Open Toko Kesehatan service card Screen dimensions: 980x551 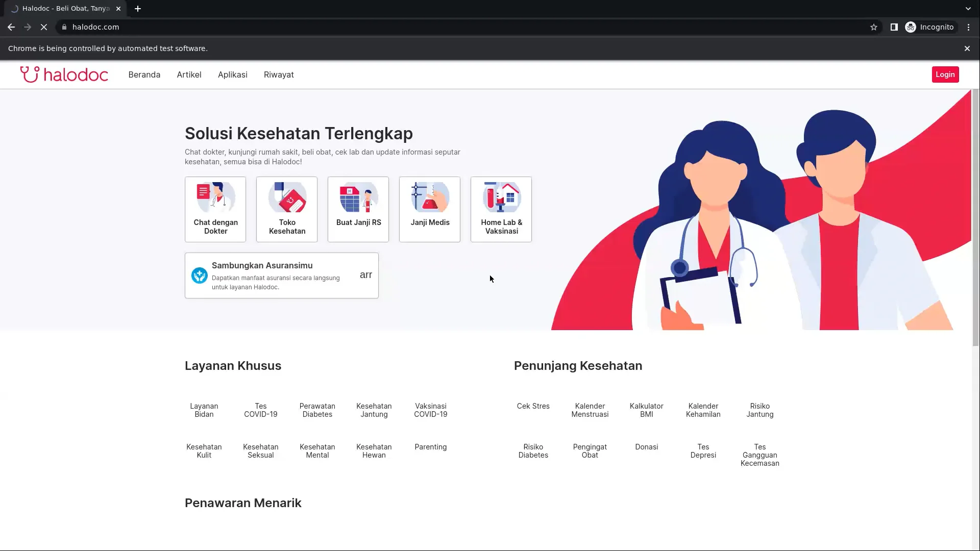(x=287, y=209)
